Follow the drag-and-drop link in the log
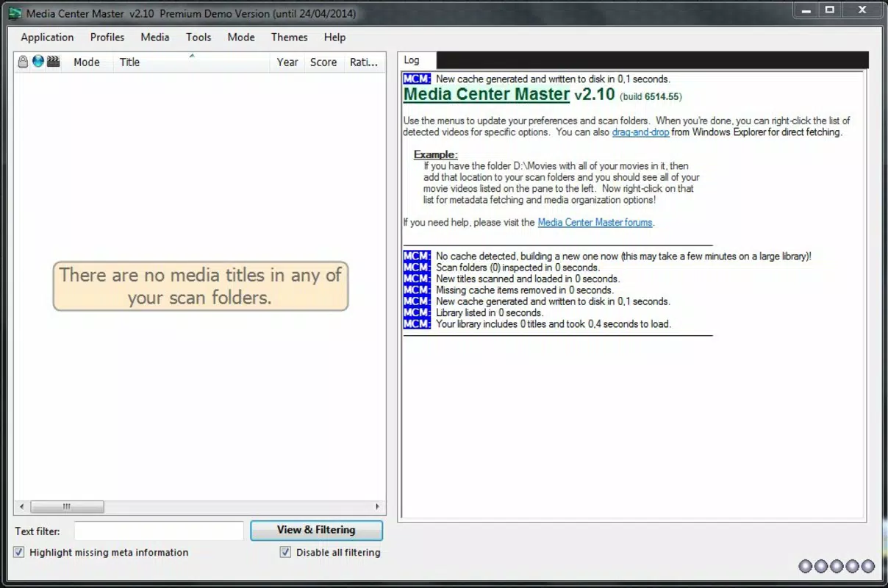The width and height of the screenshot is (888, 588). [x=640, y=132]
